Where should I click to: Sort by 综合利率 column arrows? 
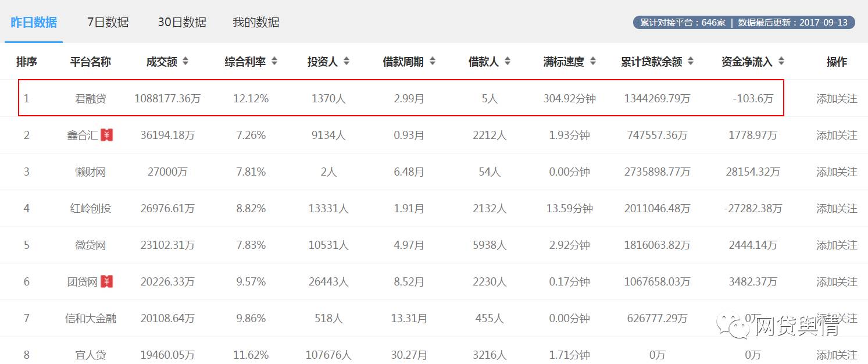coord(274,61)
